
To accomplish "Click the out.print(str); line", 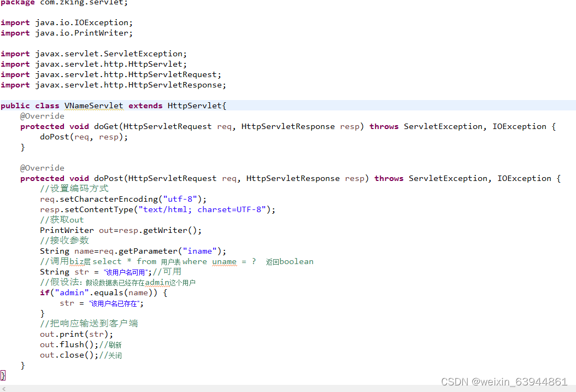I will pos(77,334).
